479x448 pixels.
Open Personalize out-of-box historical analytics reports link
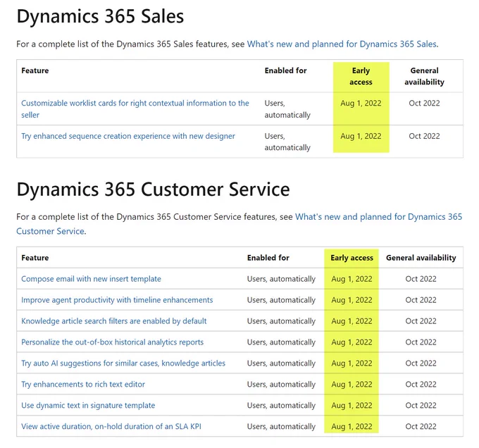click(x=113, y=342)
